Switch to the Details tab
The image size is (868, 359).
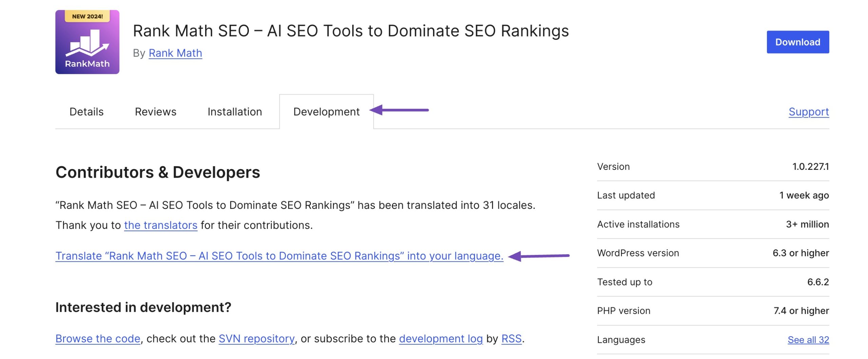[86, 112]
